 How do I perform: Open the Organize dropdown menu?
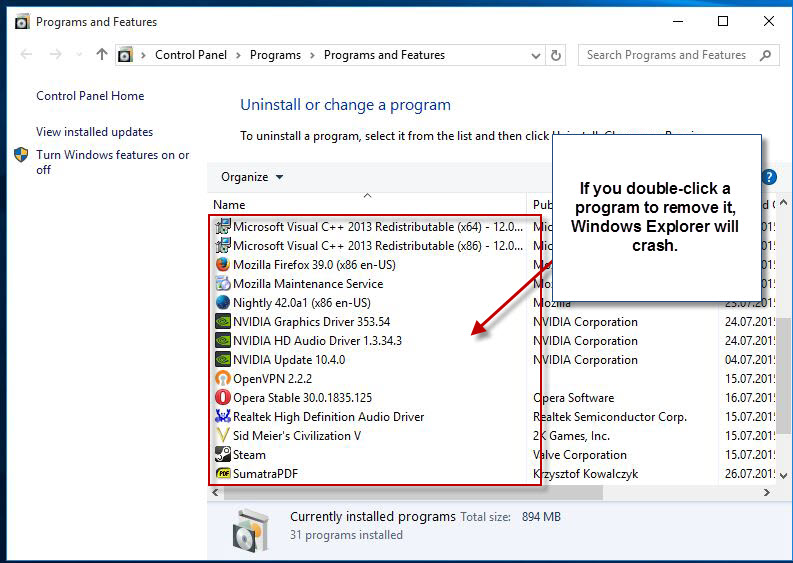(252, 177)
